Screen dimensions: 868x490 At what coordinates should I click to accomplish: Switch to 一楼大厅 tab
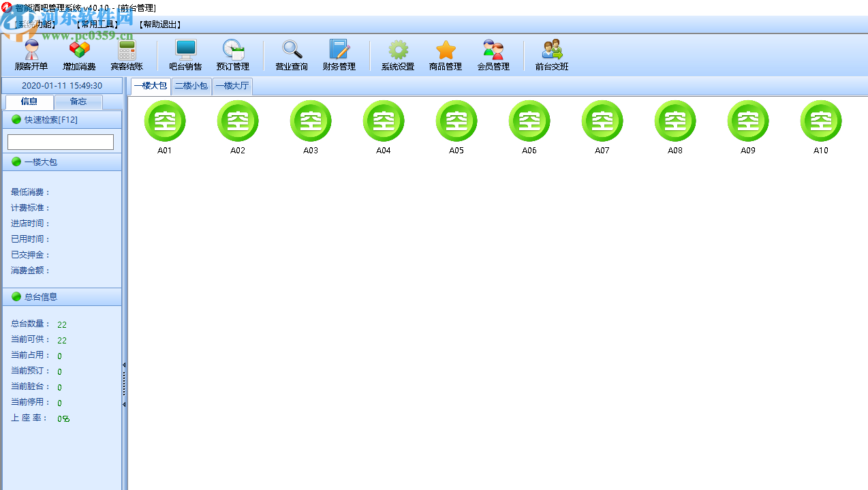tap(232, 86)
